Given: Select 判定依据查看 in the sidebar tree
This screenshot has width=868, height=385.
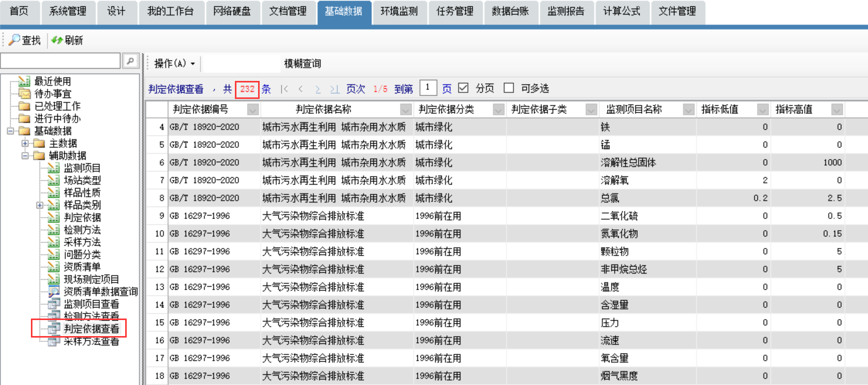Looking at the screenshot, I should coord(91,329).
